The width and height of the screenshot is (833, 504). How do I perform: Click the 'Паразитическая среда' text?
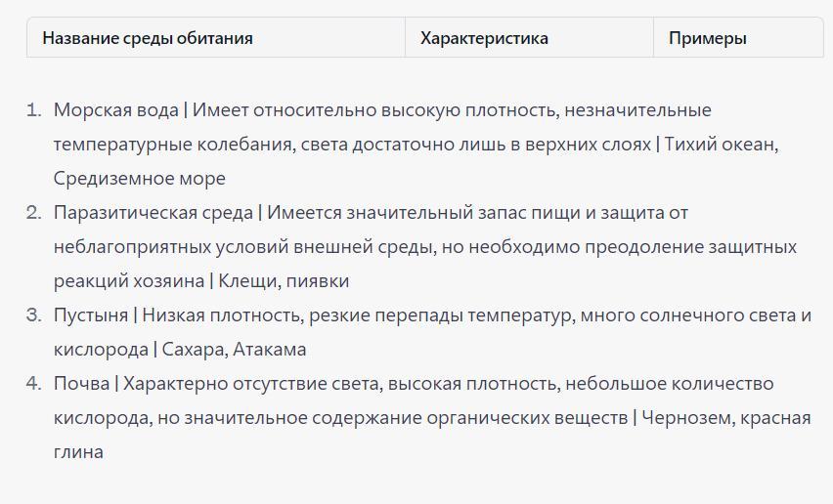[x=153, y=213]
